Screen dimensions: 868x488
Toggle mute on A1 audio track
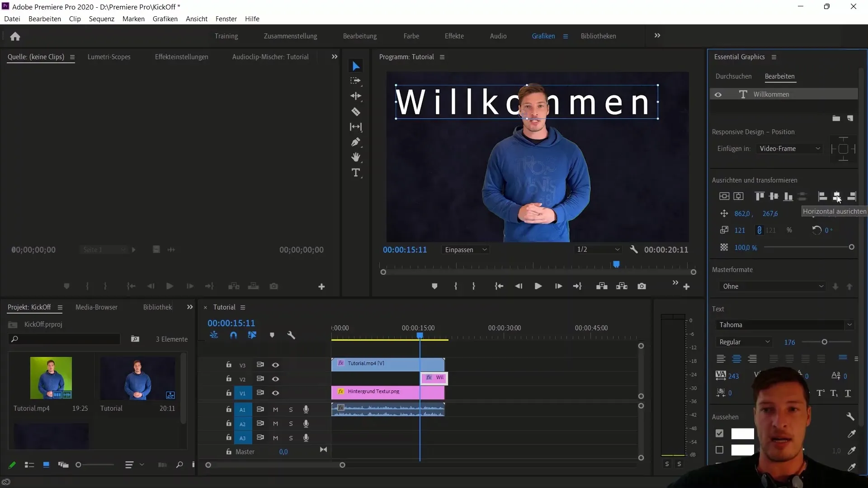pos(276,409)
